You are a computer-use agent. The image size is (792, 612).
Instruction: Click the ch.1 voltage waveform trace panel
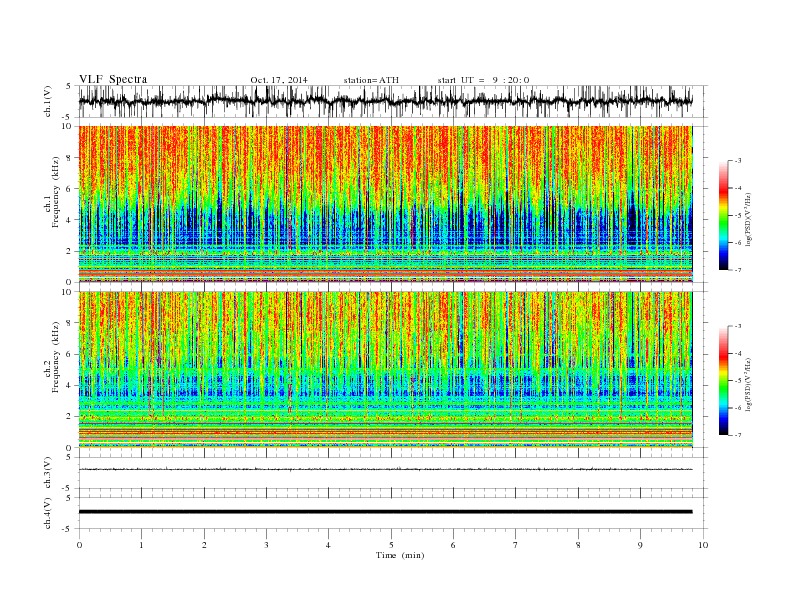point(392,101)
